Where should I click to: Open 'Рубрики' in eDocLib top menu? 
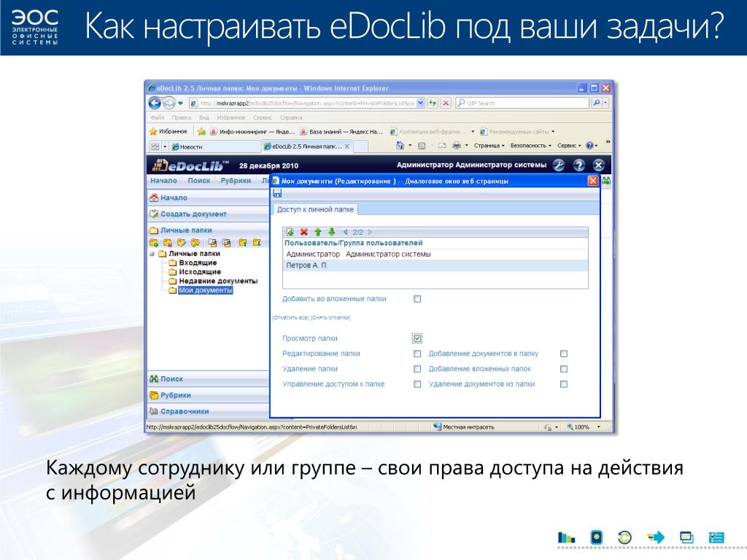[236, 181]
